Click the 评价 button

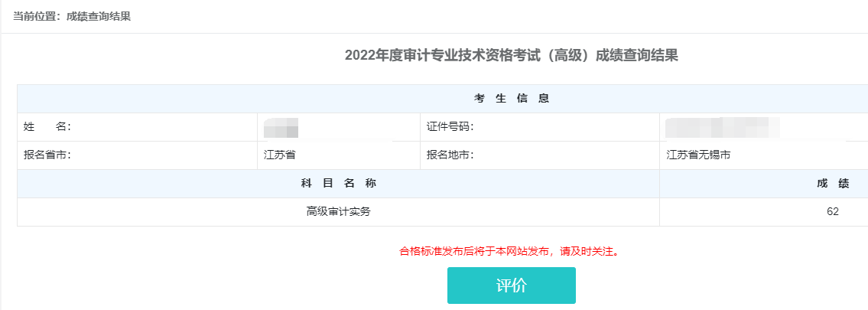(511, 286)
